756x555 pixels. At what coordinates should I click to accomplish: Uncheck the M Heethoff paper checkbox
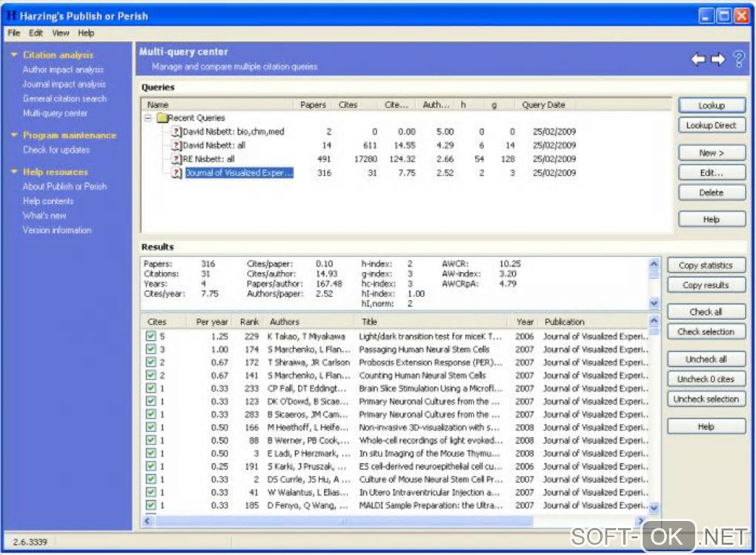coord(151,428)
